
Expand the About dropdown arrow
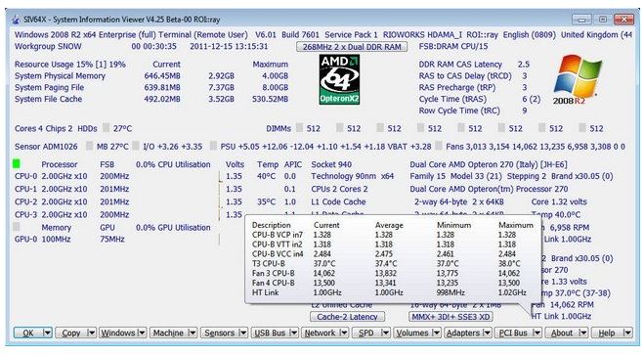coord(583,333)
